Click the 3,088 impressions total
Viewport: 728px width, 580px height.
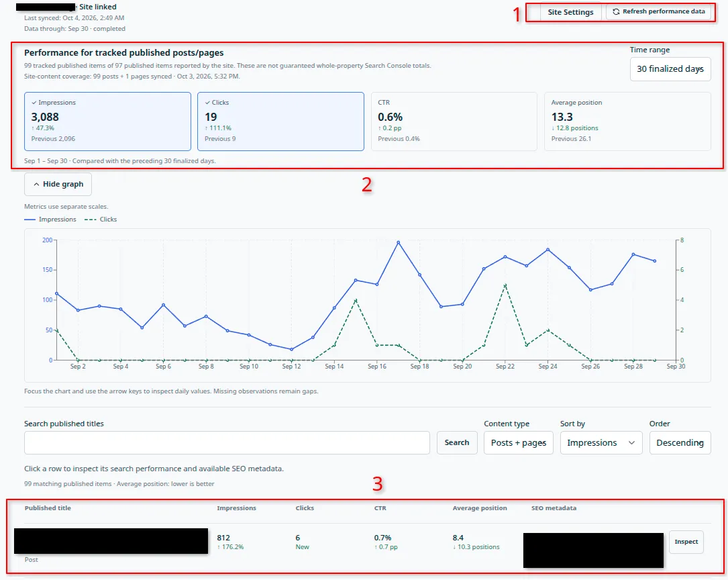coord(45,117)
